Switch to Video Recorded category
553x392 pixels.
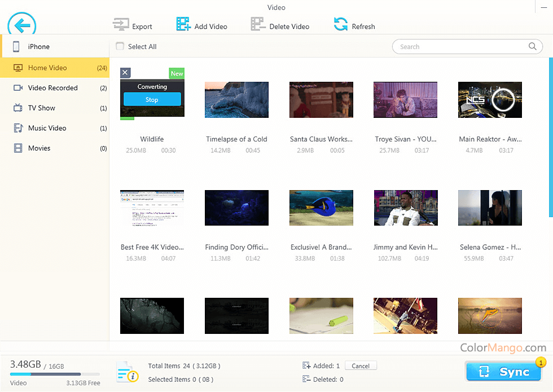coord(52,88)
